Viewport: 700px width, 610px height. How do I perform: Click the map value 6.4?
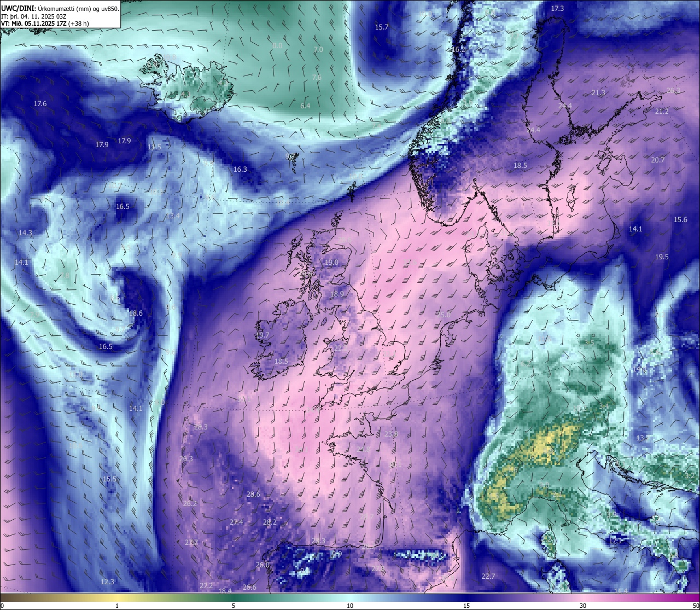305,106
